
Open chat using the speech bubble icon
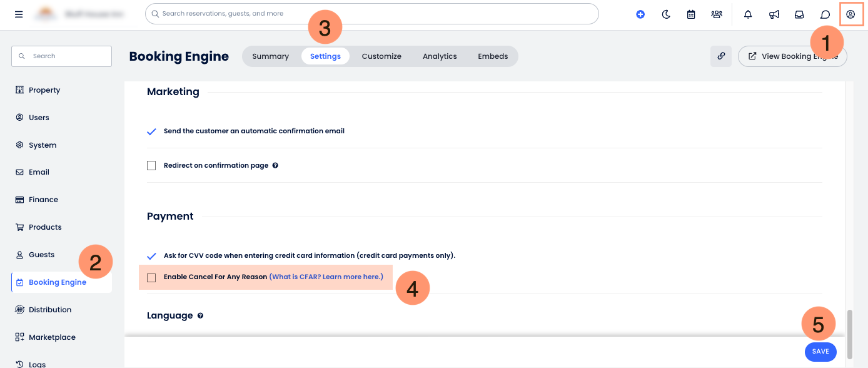pos(825,14)
